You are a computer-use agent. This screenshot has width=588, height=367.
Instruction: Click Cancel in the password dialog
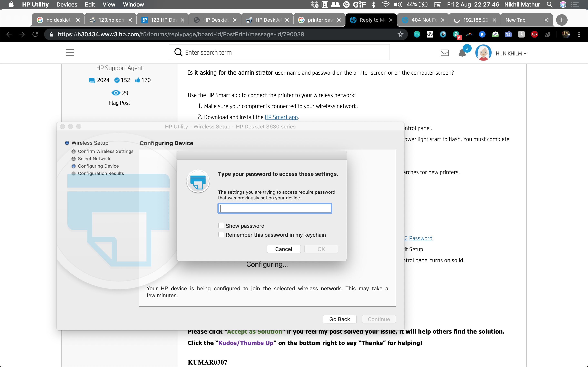coord(284,249)
